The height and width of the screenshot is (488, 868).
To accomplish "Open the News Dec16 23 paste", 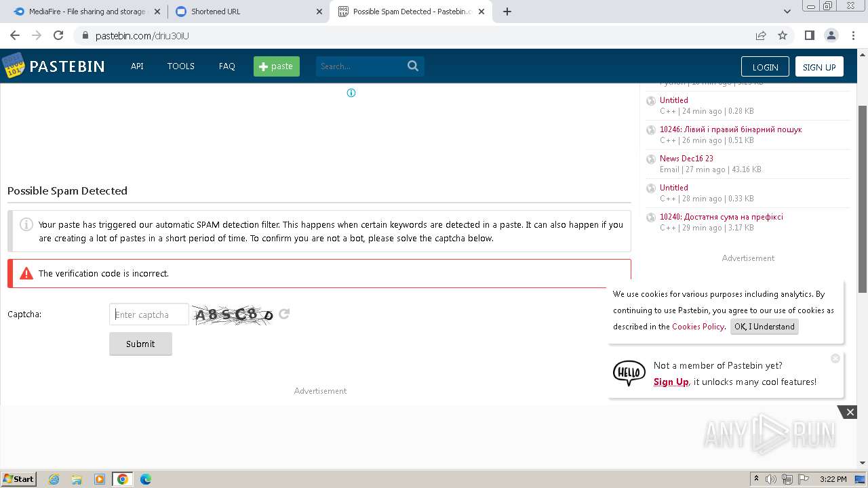I will click(x=686, y=159).
